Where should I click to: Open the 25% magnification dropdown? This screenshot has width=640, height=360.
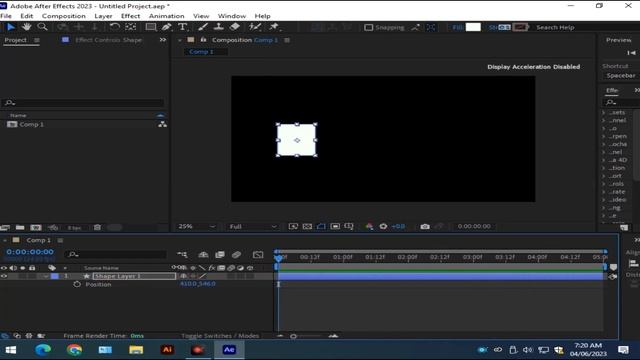click(197, 227)
